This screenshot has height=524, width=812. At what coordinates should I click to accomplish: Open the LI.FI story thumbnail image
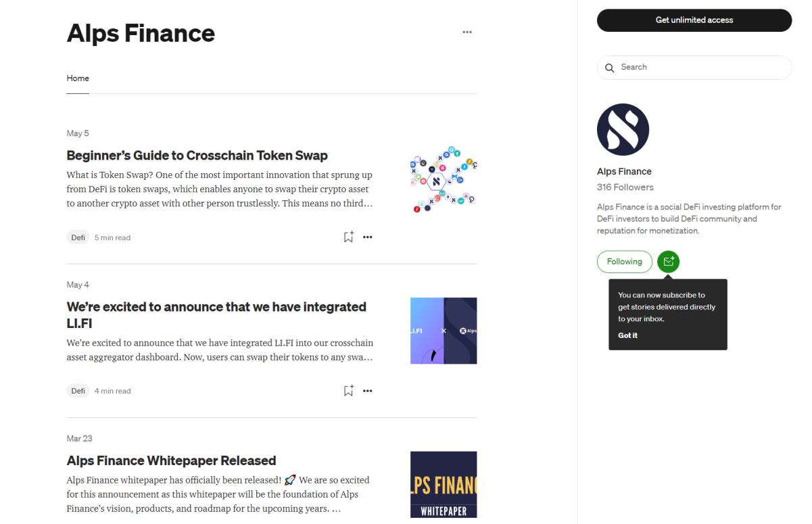click(x=444, y=331)
